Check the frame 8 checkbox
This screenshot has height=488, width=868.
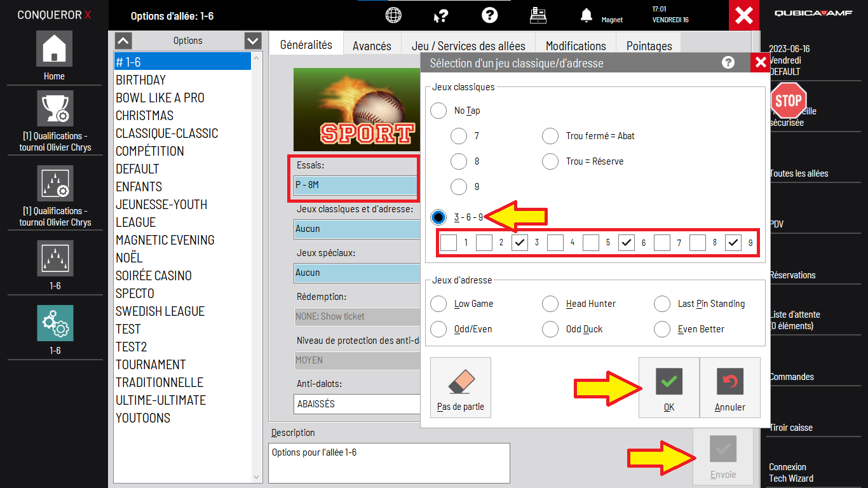(x=698, y=242)
